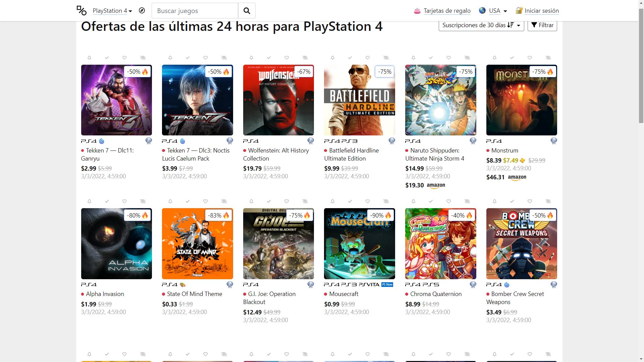Hide Alpha Invasion using crossed-eye icon

(143, 201)
